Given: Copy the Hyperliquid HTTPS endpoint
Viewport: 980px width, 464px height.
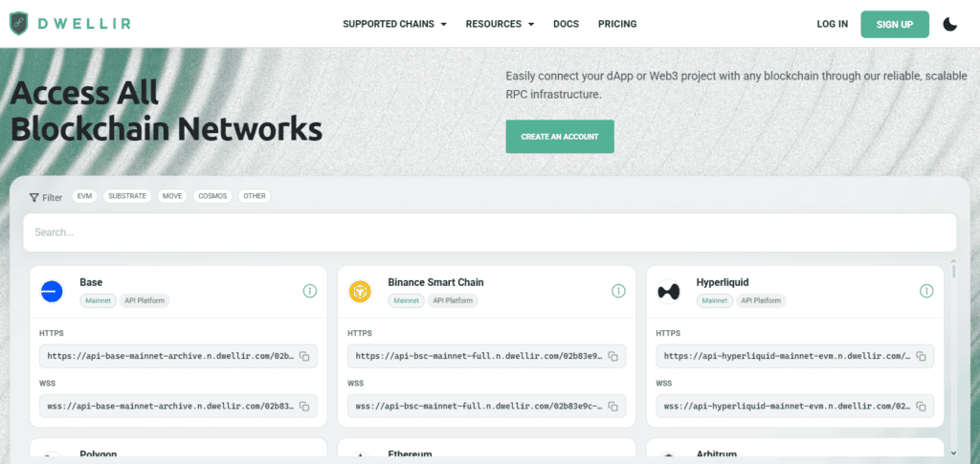Looking at the screenshot, I should pos(922,356).
